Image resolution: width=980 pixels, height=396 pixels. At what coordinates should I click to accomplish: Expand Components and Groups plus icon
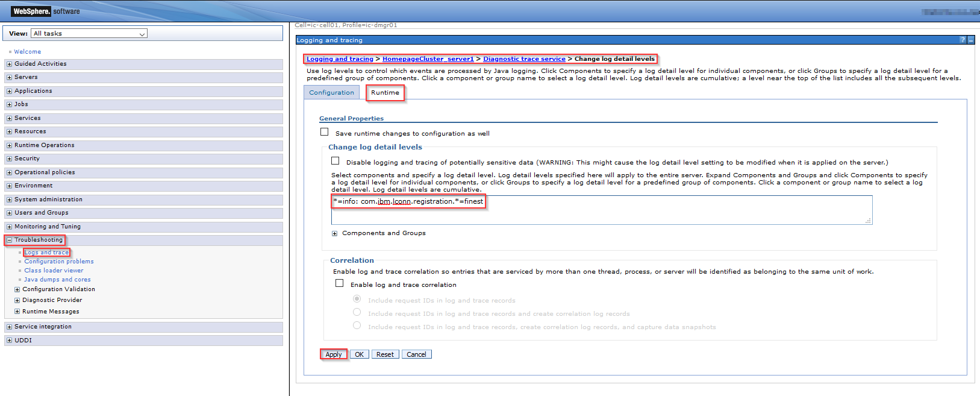click(335, 233)
